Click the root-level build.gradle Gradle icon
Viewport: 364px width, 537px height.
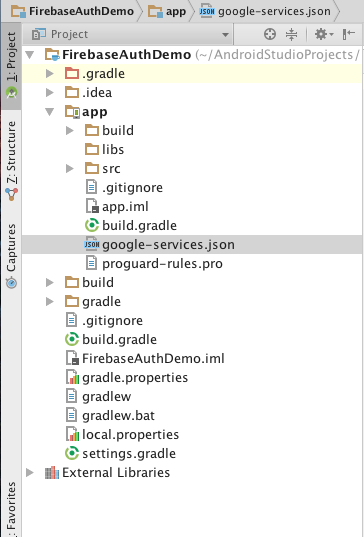point(72,339)
